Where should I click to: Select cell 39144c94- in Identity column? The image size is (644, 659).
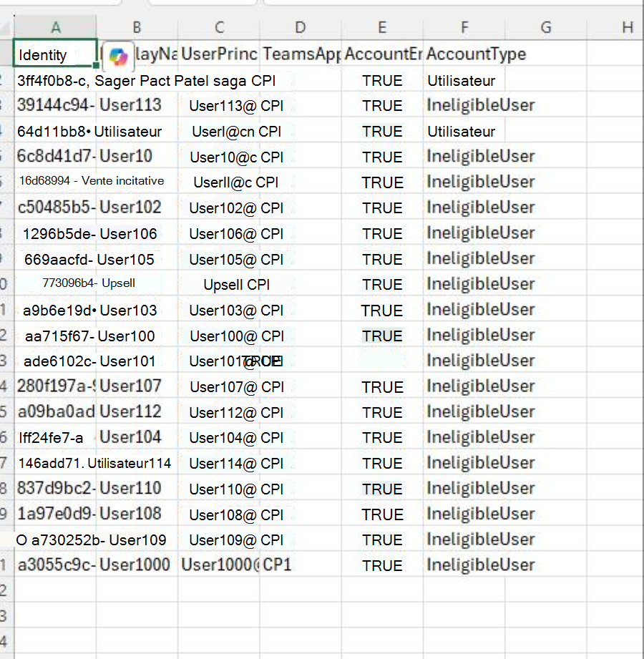tap(56, 105)
